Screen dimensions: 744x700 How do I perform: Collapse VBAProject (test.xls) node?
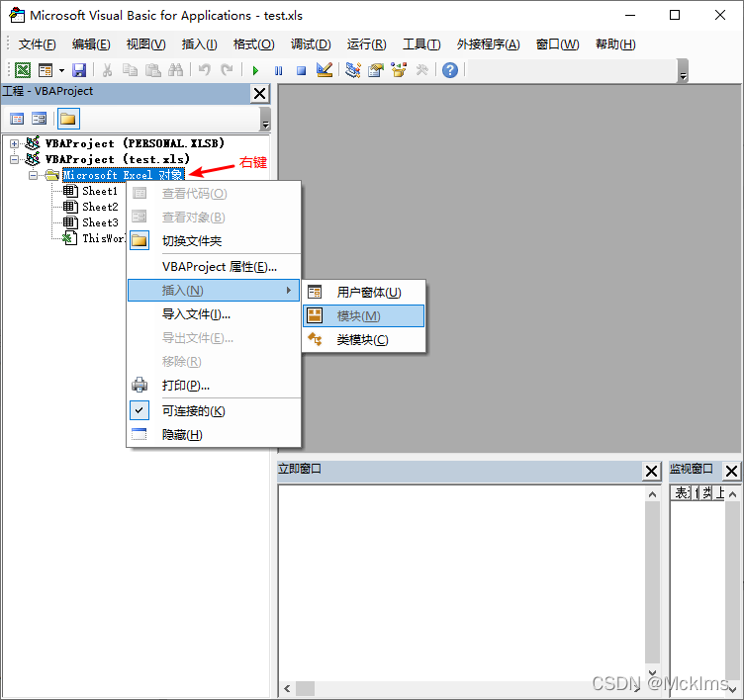(x=14, y=159)
